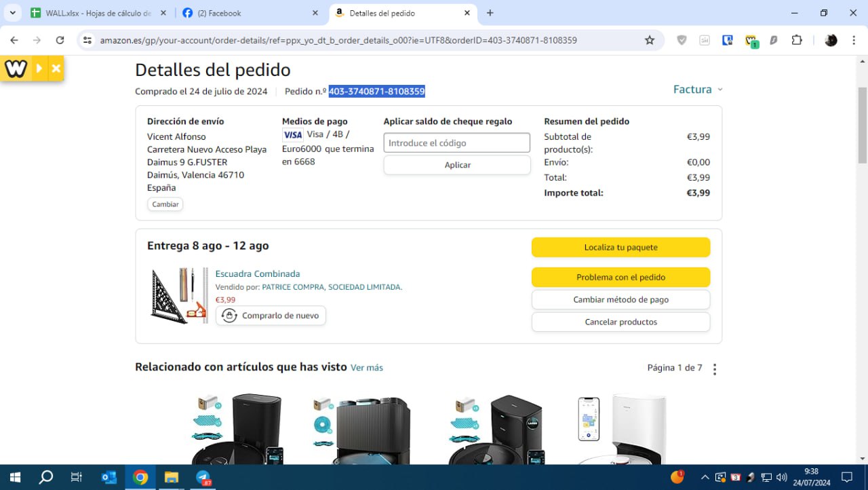This screenshot has width=868, height=490.
Task: Close the WALL.xlsx tab
Action: [x=163, y=13]
